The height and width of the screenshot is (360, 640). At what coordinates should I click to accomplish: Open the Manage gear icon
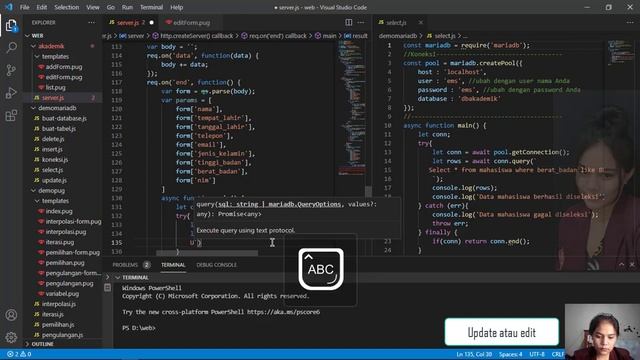coord(11,337)
